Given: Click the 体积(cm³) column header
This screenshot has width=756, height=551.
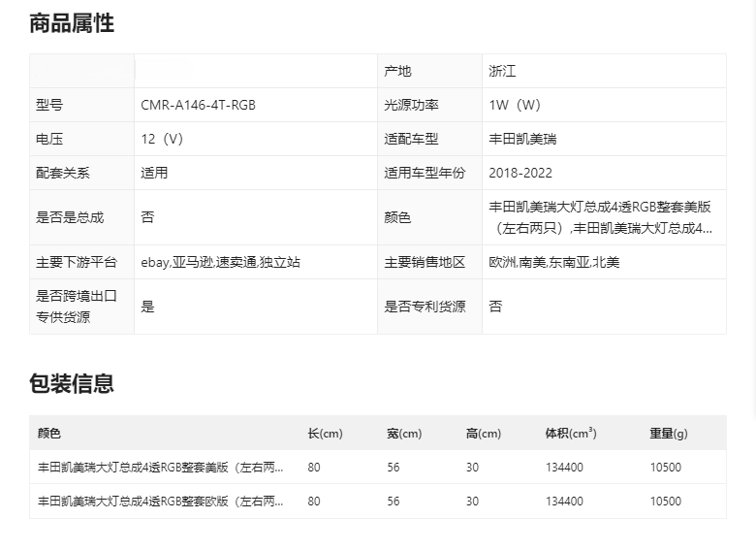Looking at the screenshot, I should tap(571, 434).
